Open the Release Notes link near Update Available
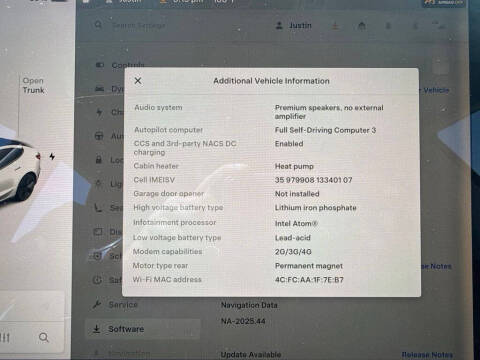 click(x=427, y=354)
